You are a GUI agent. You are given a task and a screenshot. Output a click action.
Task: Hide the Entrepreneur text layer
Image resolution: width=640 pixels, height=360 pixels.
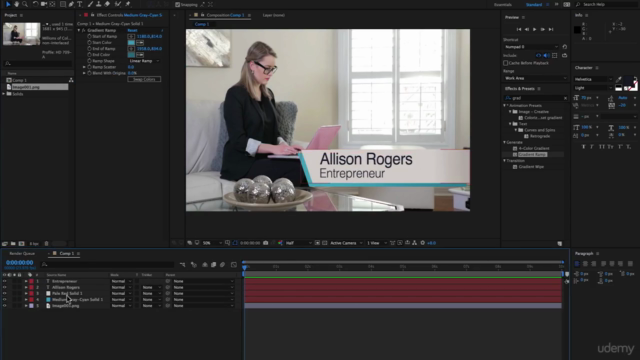point(4,281)
